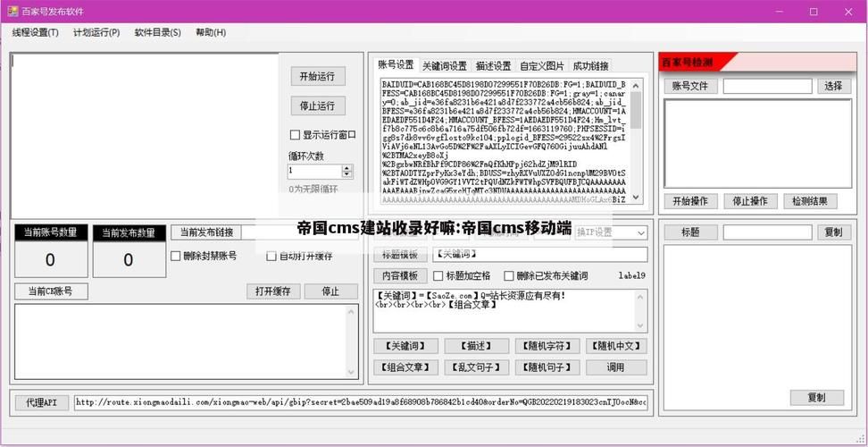Focus the input field next to 标题 button
Image resolution: width=868 pixels, height=447 pixels.
[767, 232]
